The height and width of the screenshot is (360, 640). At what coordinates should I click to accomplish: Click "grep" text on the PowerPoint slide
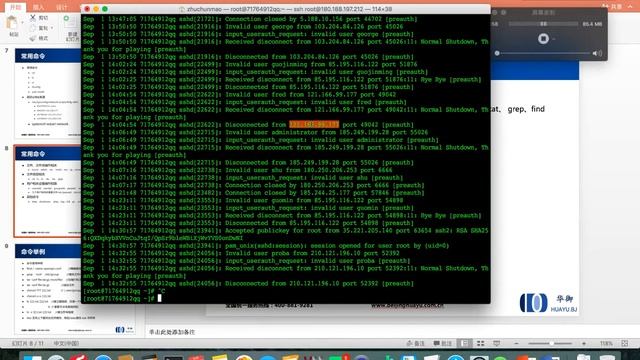tap(516, 109)
